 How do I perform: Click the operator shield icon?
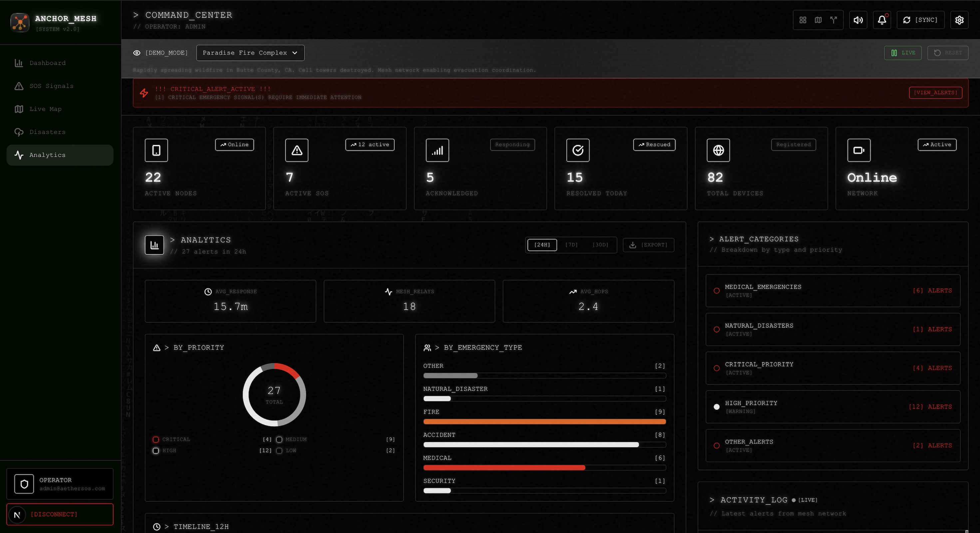point(24,484)
